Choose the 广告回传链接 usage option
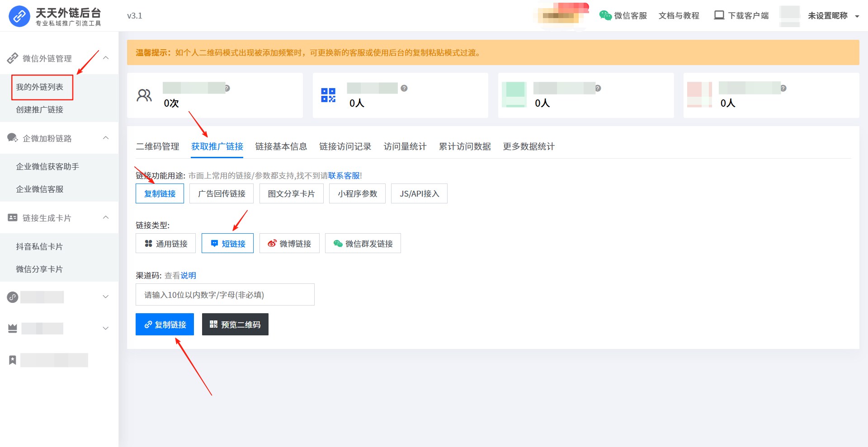Viewport: 868px width, 447px height. 222,194
